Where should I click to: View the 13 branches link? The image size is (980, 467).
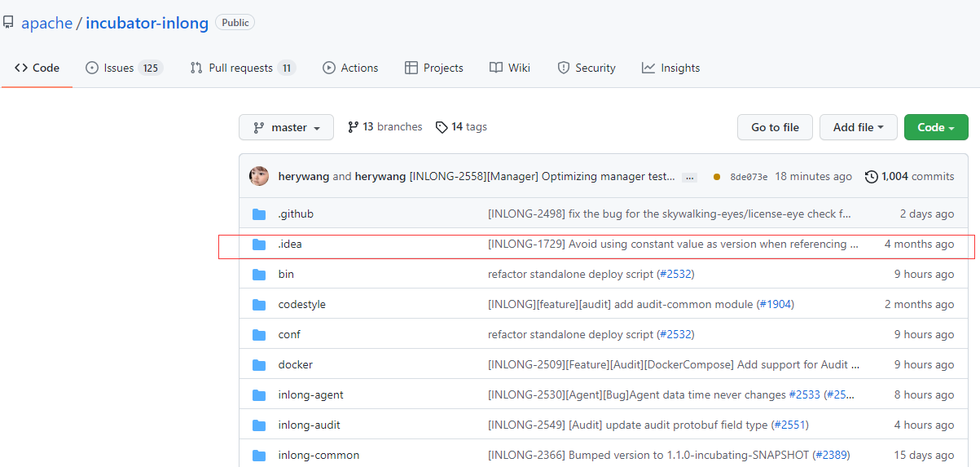point(385,127)
